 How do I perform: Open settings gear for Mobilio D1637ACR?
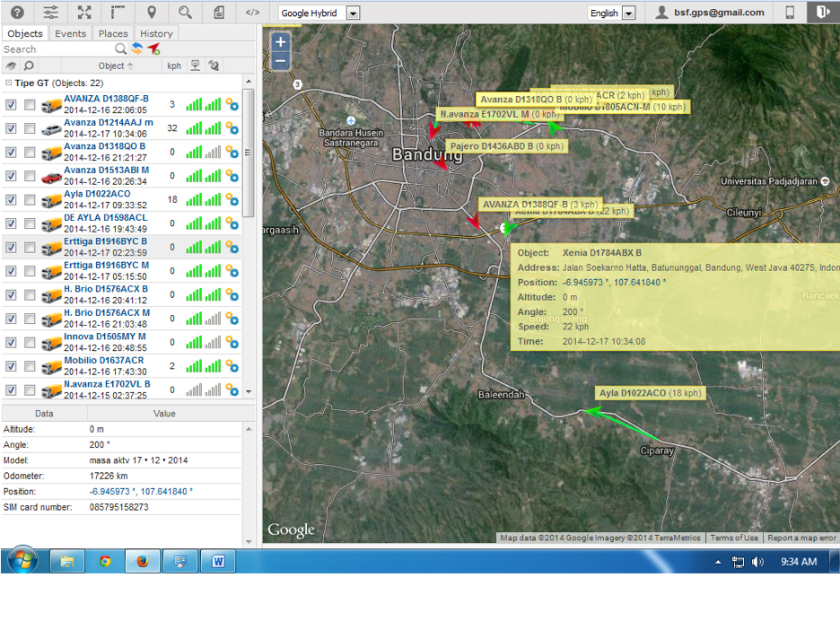tap(232, 366)
